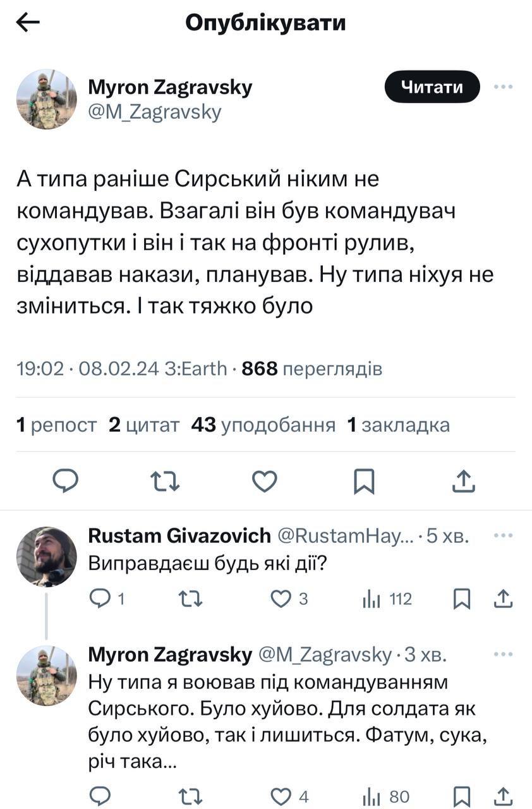
Task: Share the main post
Action: point(464,482)
